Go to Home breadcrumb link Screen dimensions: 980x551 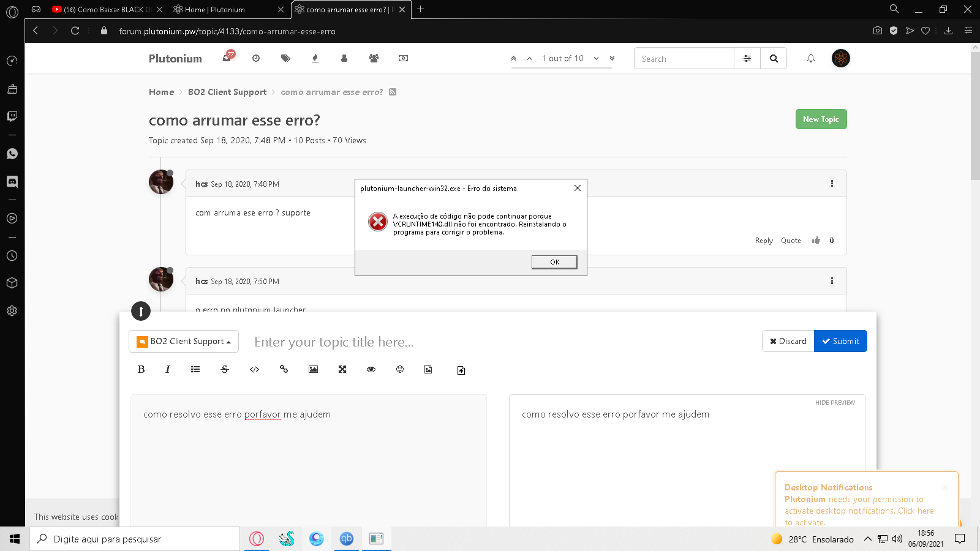click(162, 92)
